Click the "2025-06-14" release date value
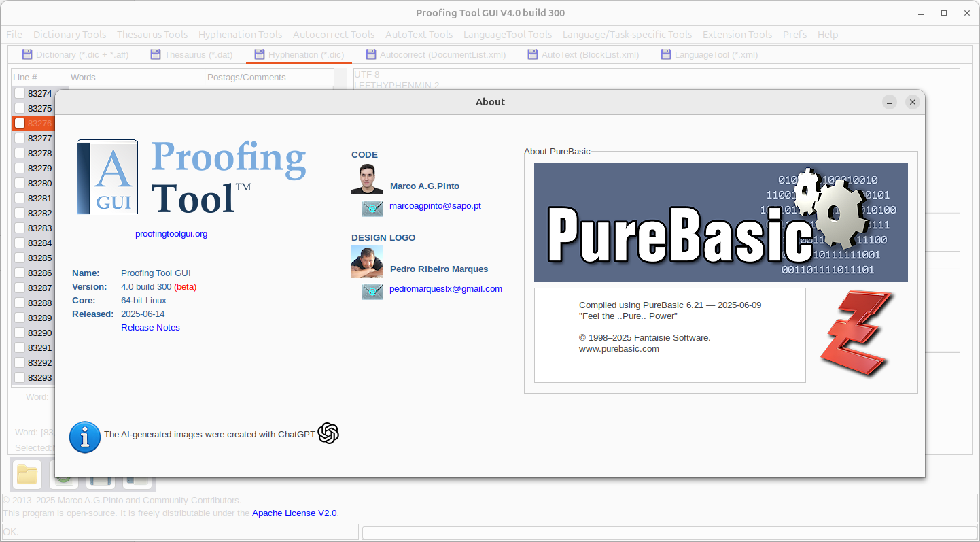Viewport: 980px width, 542px height. pyautogui.click(x=143, y=314)
